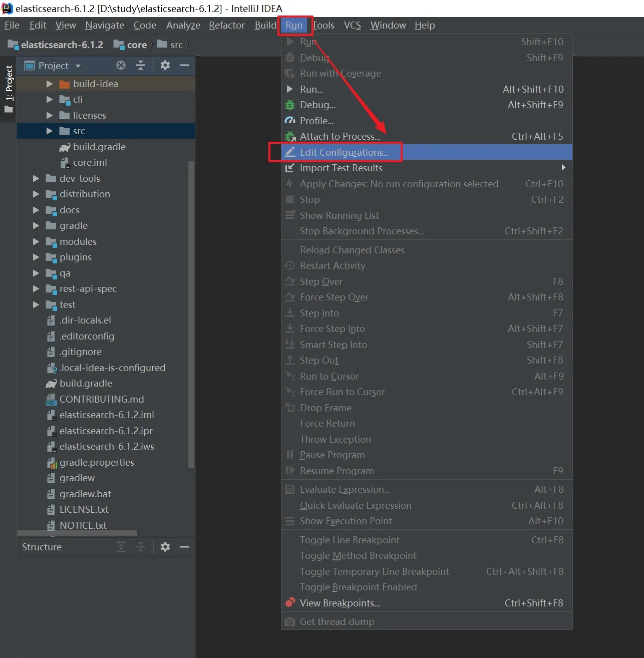Hide the Structure panel with minus icon
644x658 pixels.
pyautogui.click(x=185, y=547)
